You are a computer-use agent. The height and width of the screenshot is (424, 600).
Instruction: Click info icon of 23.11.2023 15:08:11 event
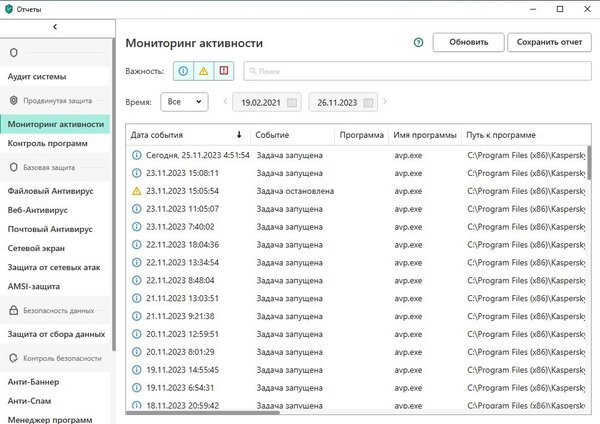tap(137, 173)
